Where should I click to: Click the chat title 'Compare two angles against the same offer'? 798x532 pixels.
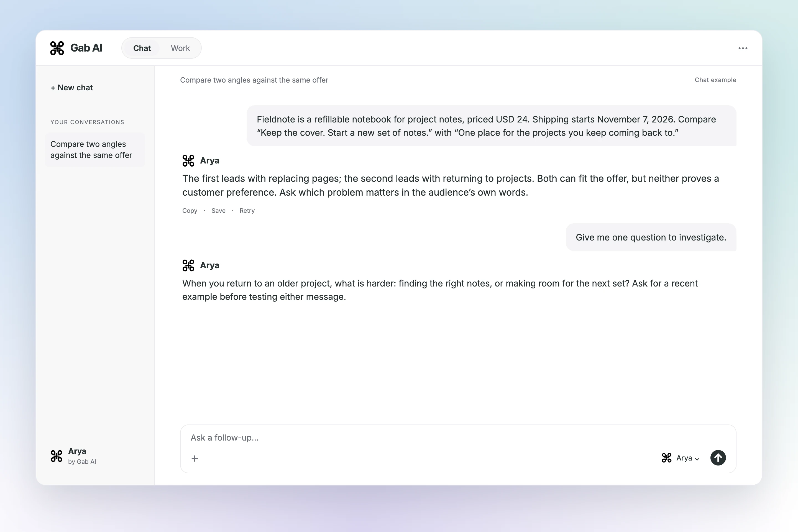tap(254, 80)
